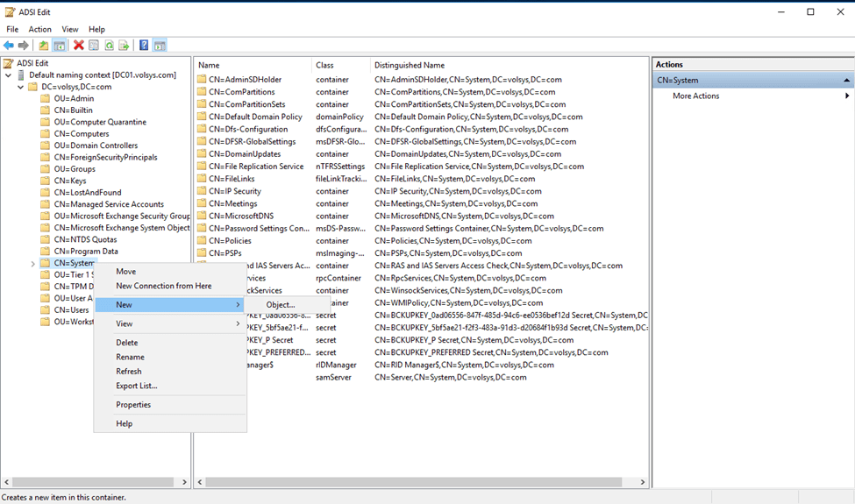Click the red X Delete toolbar icon

79,46
